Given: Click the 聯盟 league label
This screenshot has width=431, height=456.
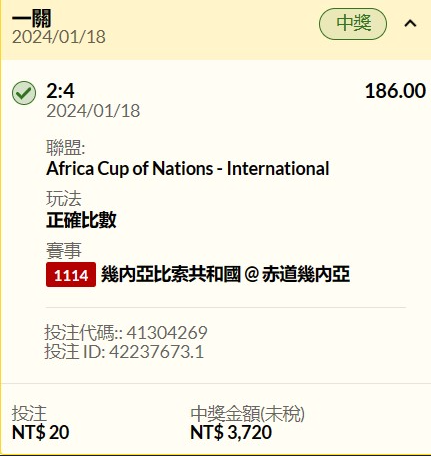Looking at the screenshot, I should click(x=66, y=148).
